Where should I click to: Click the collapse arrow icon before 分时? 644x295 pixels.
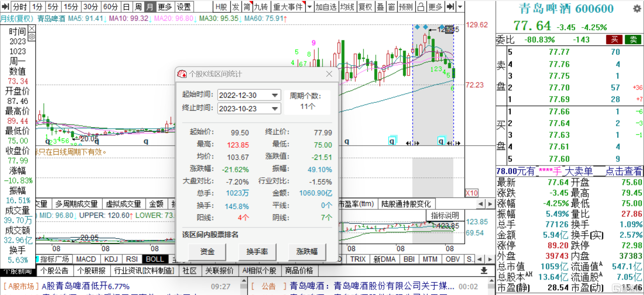point(5,7)
